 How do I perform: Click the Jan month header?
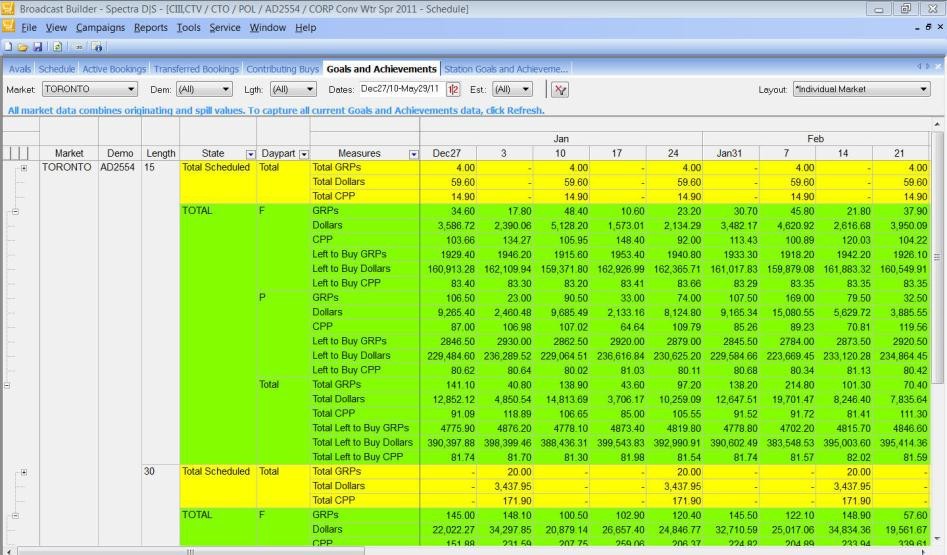(x=561, y=139)
